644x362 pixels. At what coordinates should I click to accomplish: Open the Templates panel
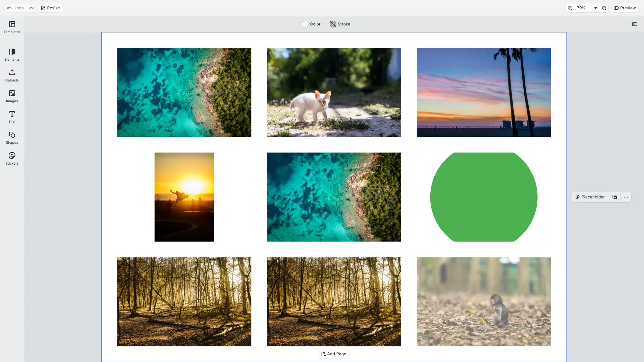[12, 27]
